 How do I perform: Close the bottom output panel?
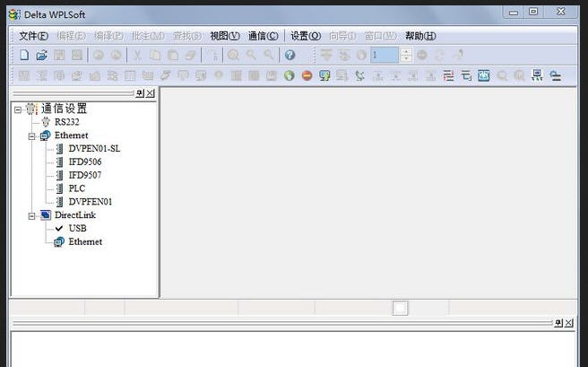tap(569, 323)
